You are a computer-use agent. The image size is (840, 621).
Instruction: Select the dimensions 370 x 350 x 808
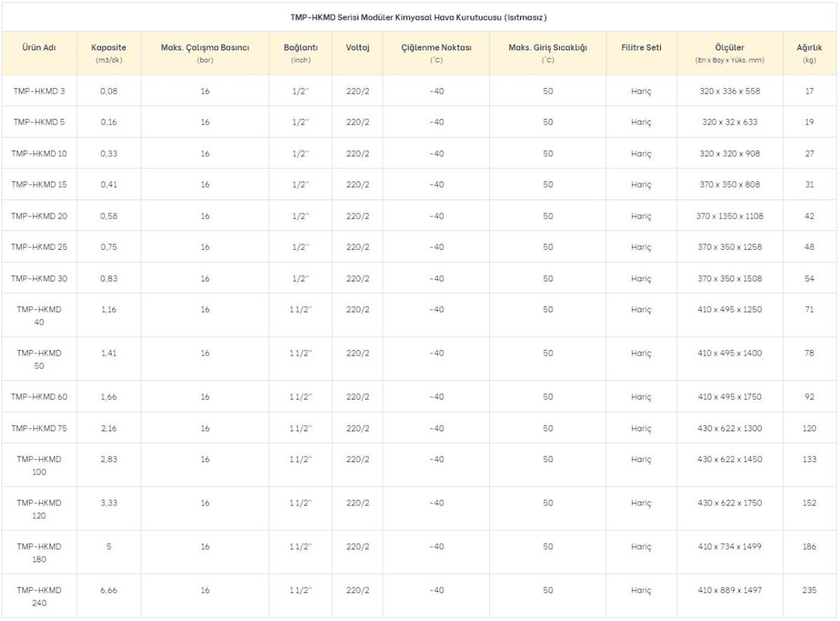pos(730,185)
